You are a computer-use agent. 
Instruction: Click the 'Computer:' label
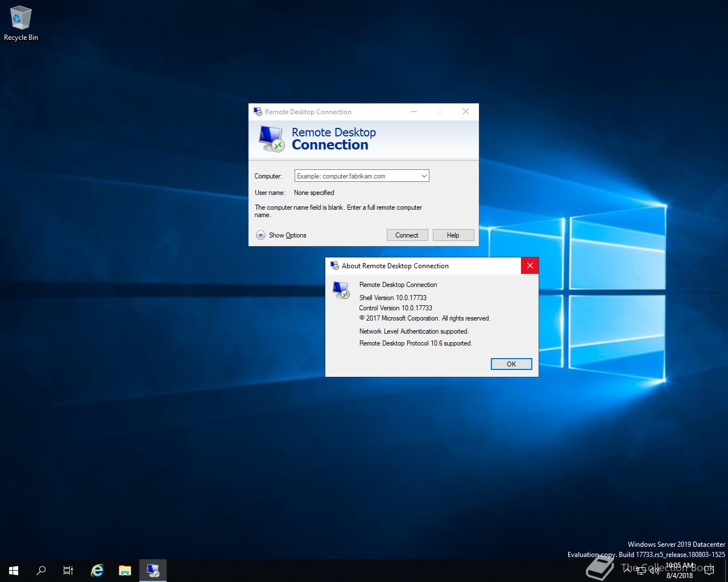[268, 176]
